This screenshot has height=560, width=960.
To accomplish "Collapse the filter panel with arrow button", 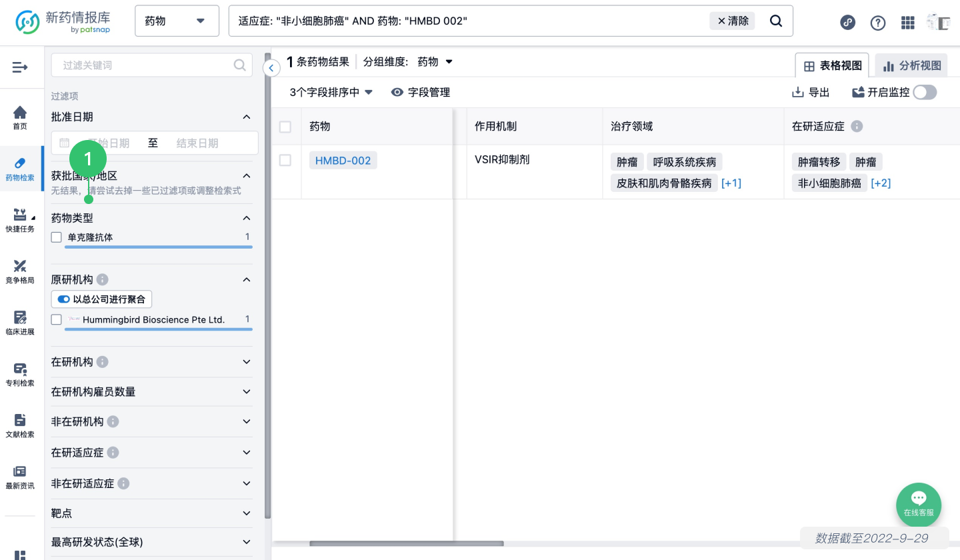I will (x=271, y=68).
